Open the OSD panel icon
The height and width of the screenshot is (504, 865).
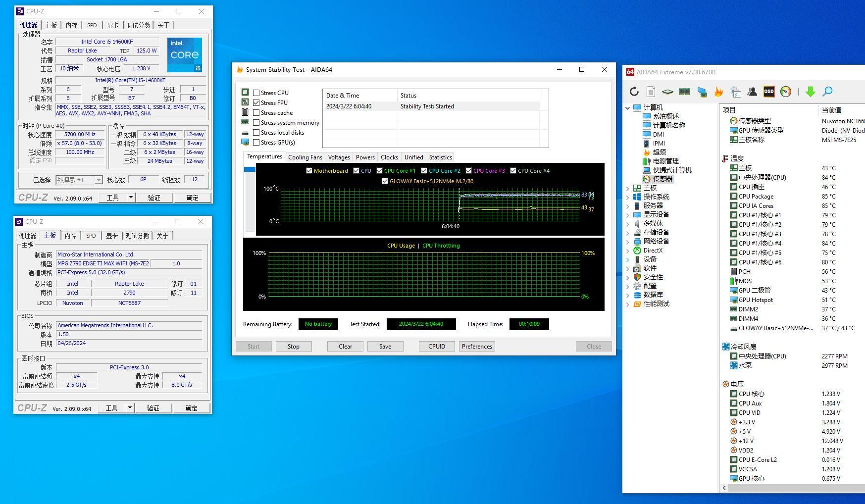768,92
